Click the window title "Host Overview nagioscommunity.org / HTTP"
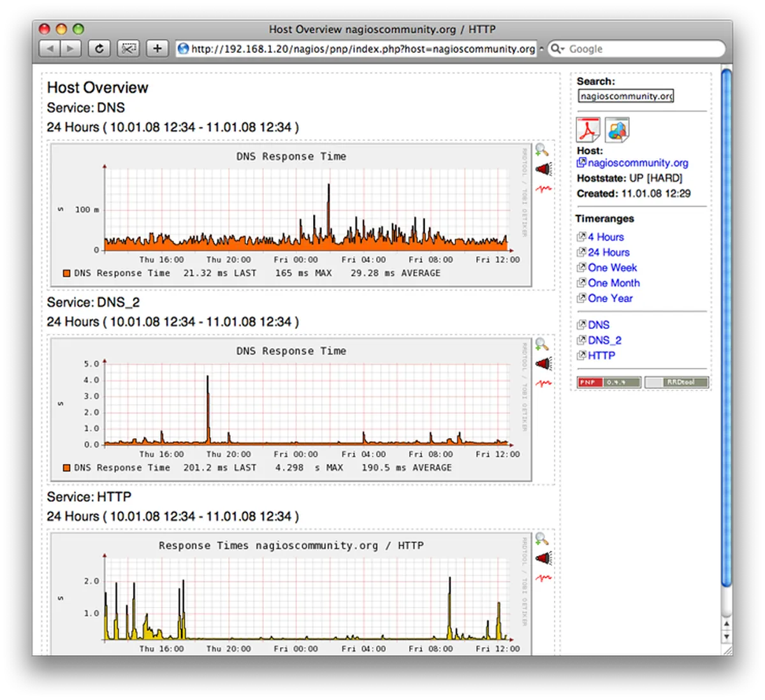 (x=382, y=29)
